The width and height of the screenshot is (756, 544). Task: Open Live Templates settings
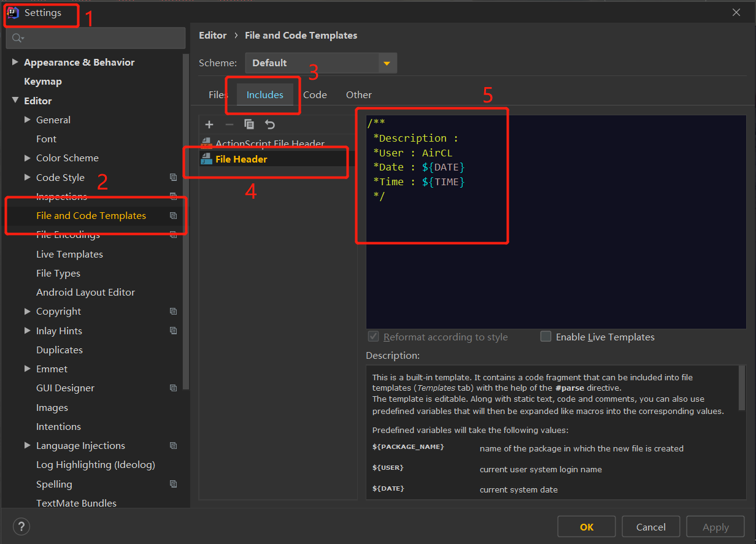69,254
